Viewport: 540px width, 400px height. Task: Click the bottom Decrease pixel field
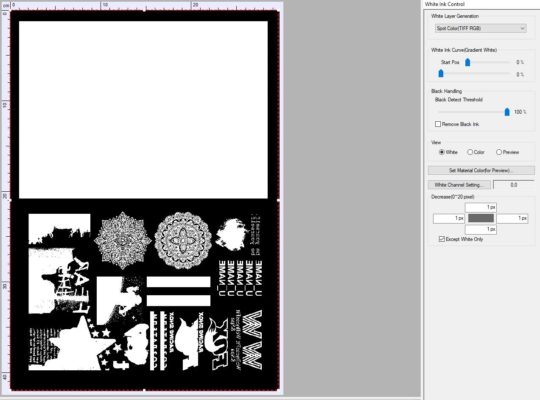(x=481, y=229)
